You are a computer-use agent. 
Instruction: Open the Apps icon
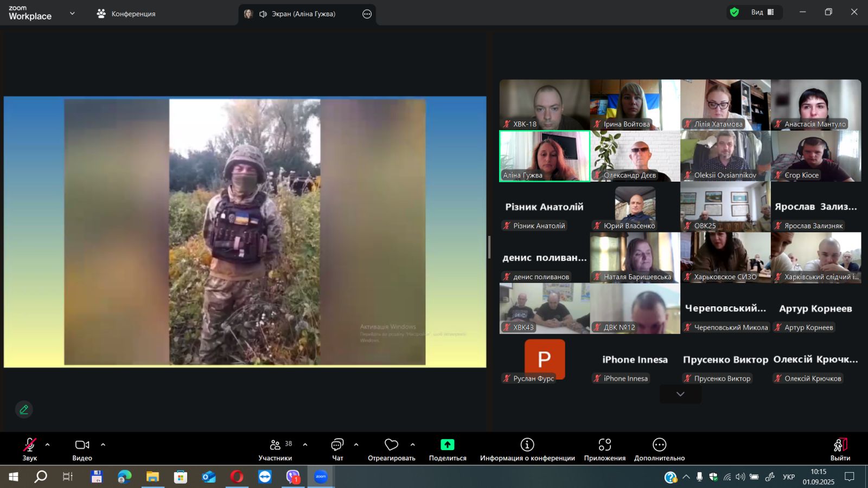[604, 445]
